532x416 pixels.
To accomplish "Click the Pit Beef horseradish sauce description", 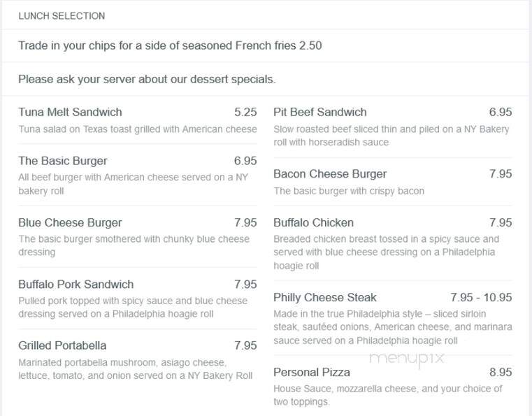I will click(x=391, y=136).
